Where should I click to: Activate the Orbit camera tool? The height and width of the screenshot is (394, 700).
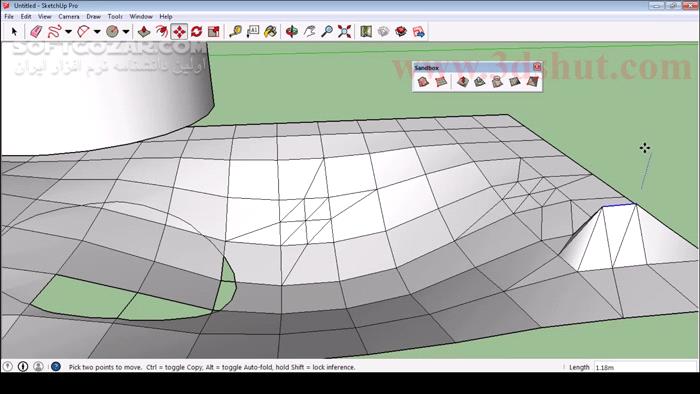(x=292, y=32)
